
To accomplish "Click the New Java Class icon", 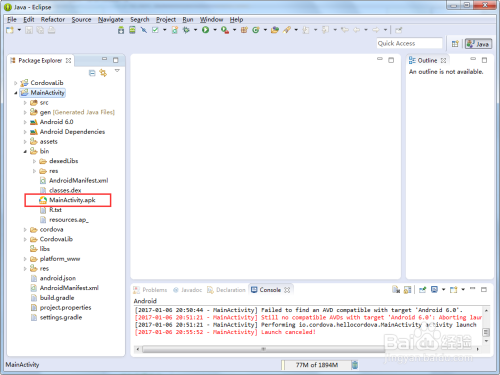I will coord(256,30).
